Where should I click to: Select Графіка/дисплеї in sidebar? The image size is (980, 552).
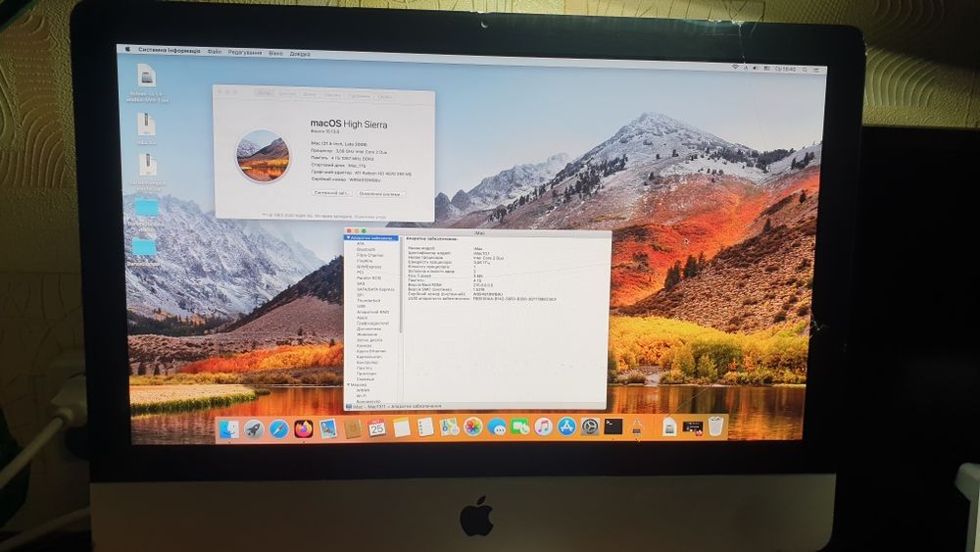372,324
